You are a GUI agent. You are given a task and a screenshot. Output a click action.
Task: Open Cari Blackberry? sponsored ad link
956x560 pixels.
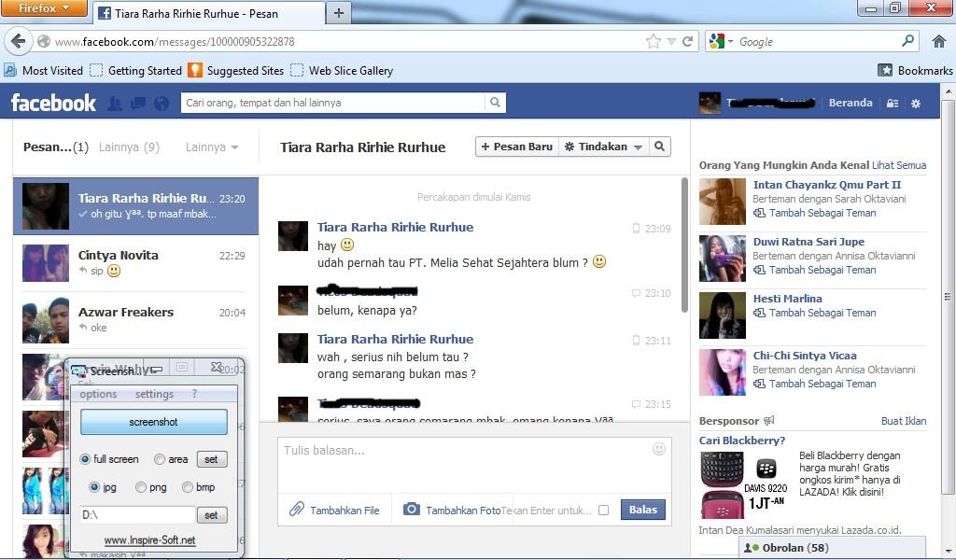742,441
